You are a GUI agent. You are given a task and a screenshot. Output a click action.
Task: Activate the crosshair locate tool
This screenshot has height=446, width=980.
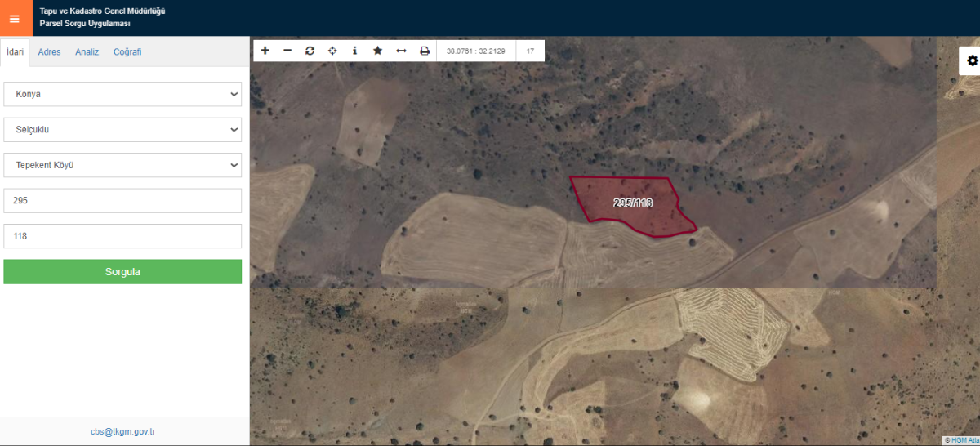coord(332,51)
